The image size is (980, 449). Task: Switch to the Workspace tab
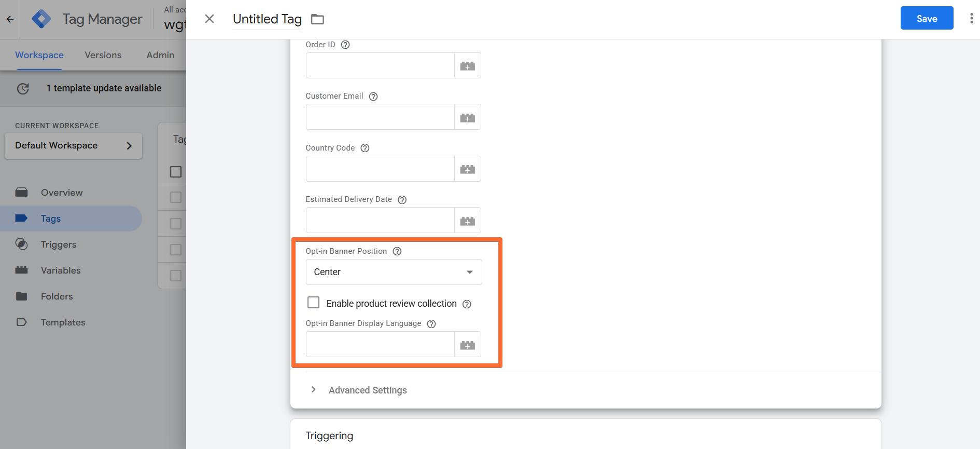click(39, 55)
